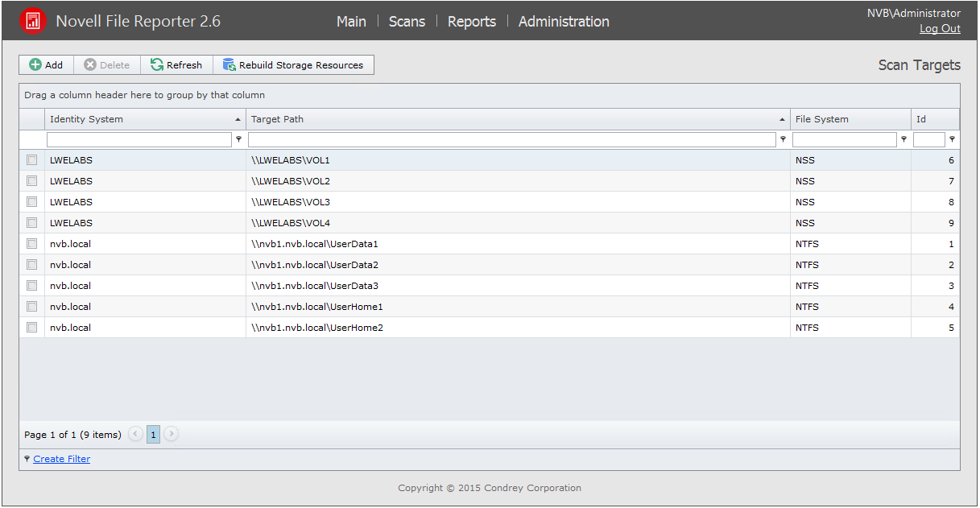Click NSS in the VOL2 row
This screenshot has width=980, height=508.
pyautogui.click(x=805, y=181)
